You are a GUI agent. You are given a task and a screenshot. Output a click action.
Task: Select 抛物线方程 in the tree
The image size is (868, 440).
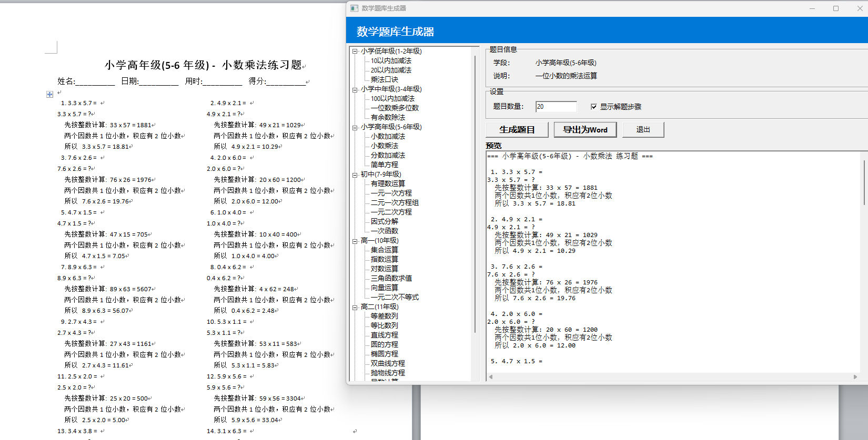coord(388,373)
